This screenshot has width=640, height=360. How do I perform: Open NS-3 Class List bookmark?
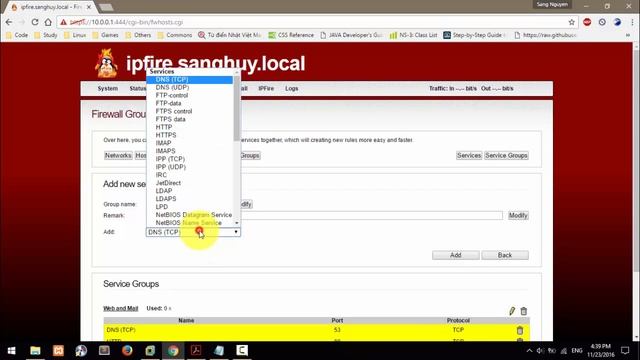pyautogui.click(x=413, y=35)
